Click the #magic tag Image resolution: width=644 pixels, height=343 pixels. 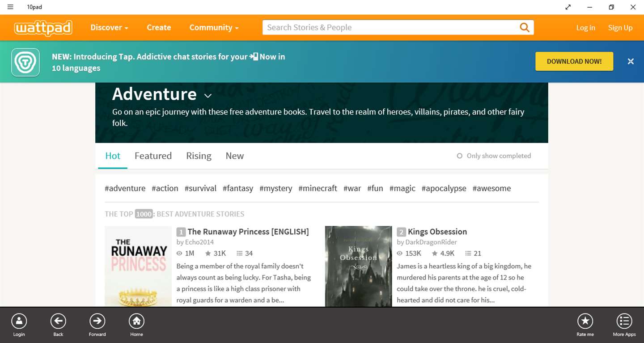coord(402,188)
